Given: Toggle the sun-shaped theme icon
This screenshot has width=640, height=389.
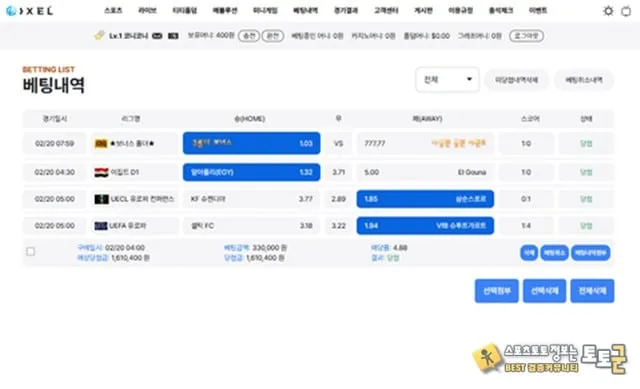Looking at the screenshot, I should click(x=608, y=11).
